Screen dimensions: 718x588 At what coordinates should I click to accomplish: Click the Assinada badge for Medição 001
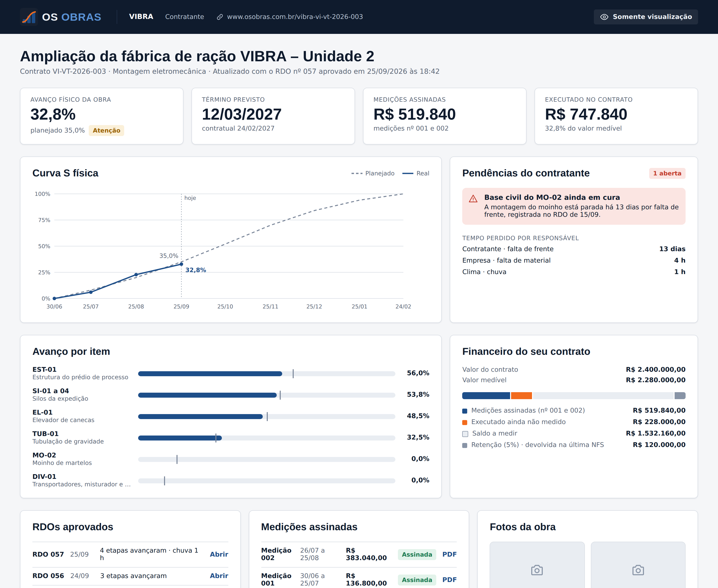417,580
